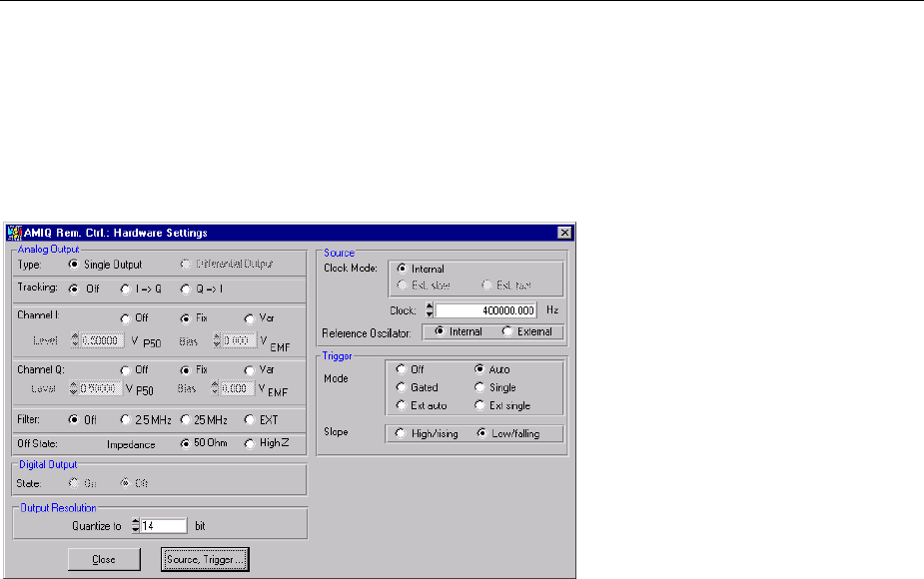
Task: Click the Channel Q Bias value field
Action: point(237,388)
